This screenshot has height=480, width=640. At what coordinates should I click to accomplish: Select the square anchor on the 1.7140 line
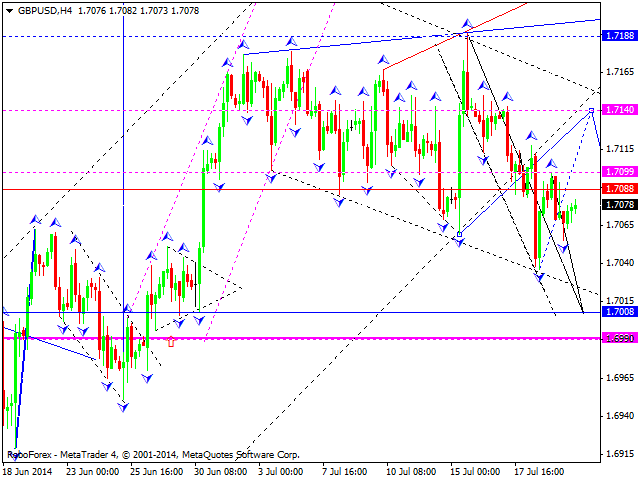592,110
